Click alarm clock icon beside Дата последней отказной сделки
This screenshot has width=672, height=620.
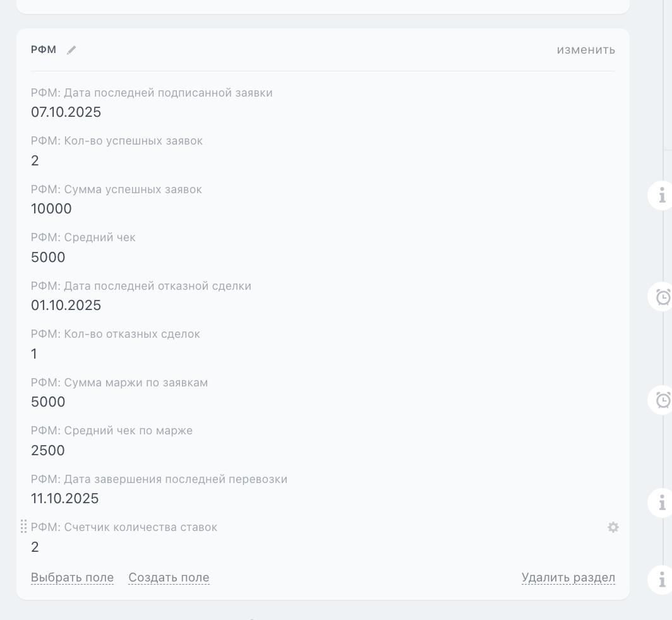[662, 297]
